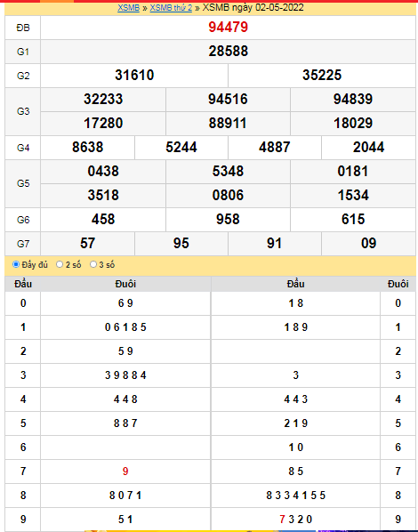This screenshot has height=532, width=418.
Task: Select the 3 số radio option
Action: 93,264
